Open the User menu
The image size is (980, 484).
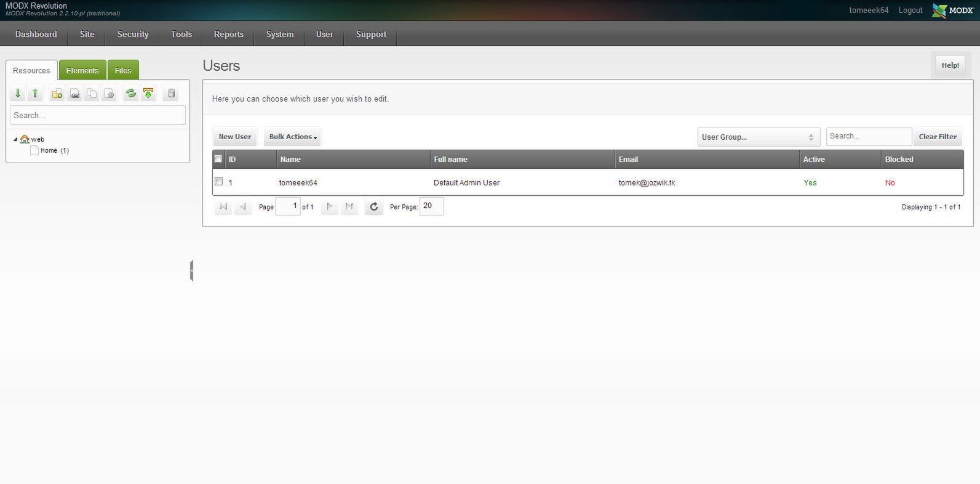[x=324, y=34]
